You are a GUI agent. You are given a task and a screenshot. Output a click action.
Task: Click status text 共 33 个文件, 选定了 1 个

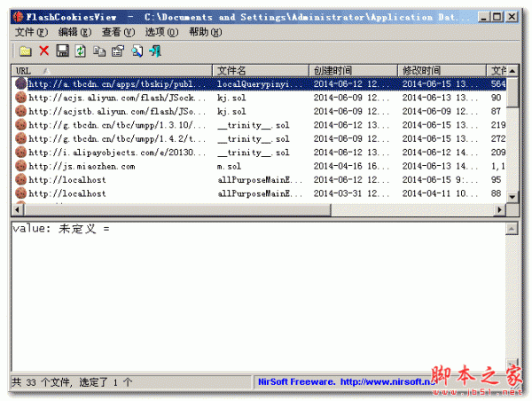tap(72, 382)
